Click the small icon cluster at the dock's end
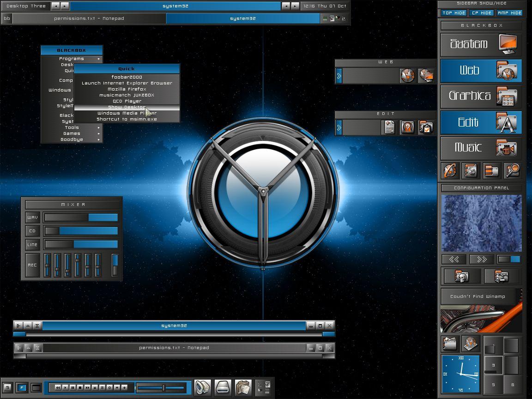Screen dimensions: 532x399 [x=263, y=387]
